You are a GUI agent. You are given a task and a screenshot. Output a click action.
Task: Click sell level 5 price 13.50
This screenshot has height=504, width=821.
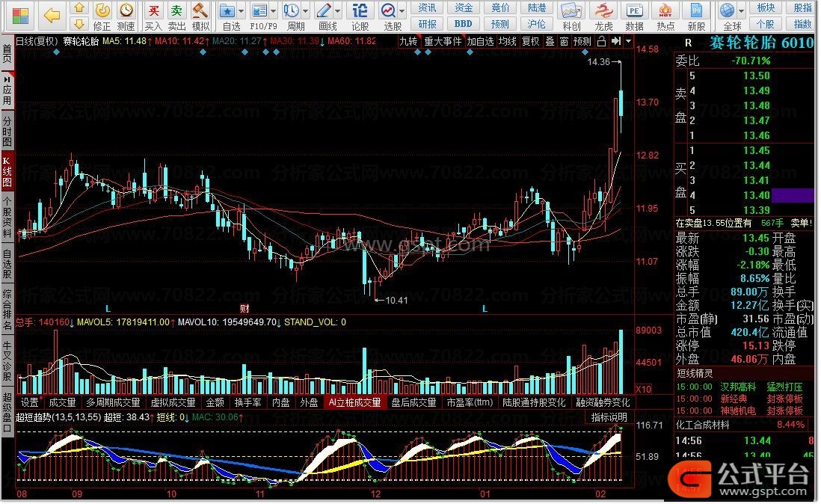[x=757, y=76]
